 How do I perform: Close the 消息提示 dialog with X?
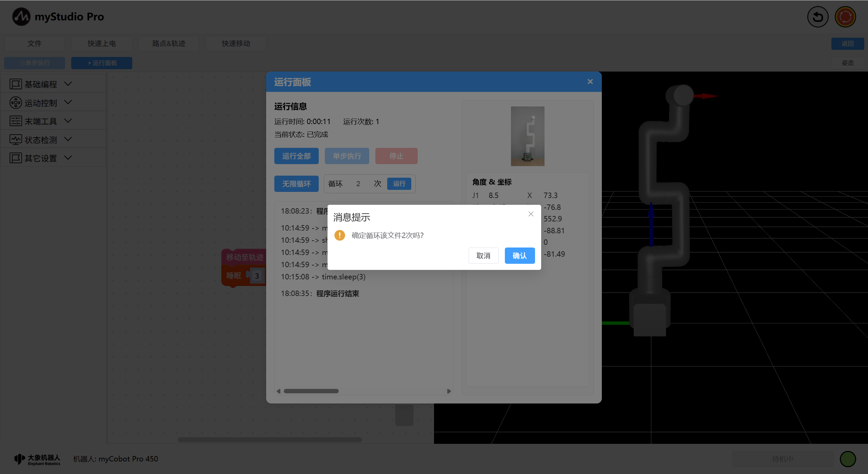531,214
